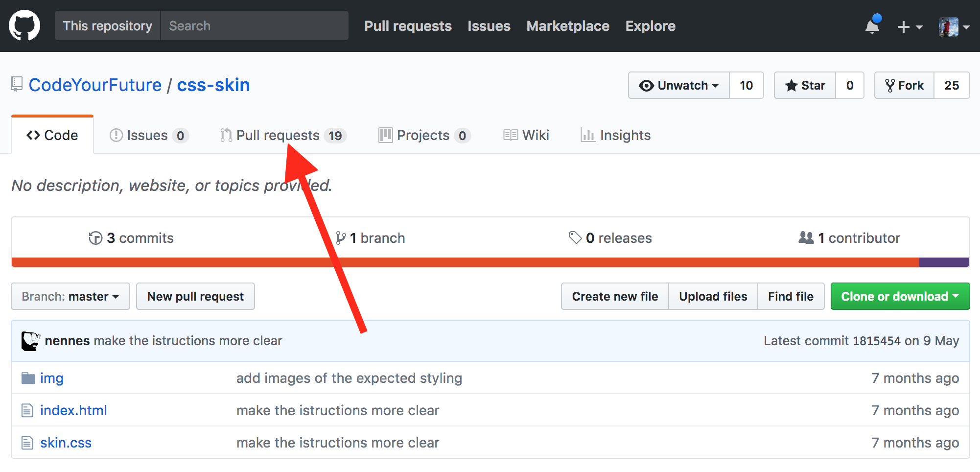Click '7 months ago' in img row
980x472 pixels.
[915, 378]
